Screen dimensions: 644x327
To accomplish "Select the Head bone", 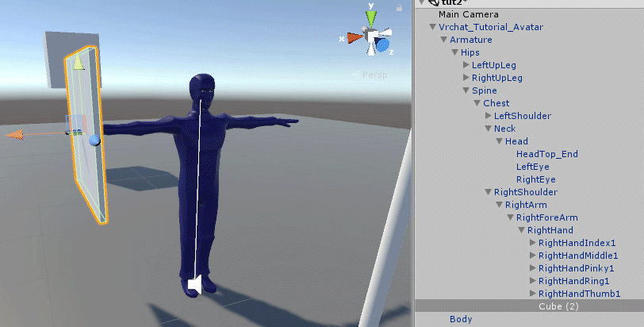I will click(516, 141).
